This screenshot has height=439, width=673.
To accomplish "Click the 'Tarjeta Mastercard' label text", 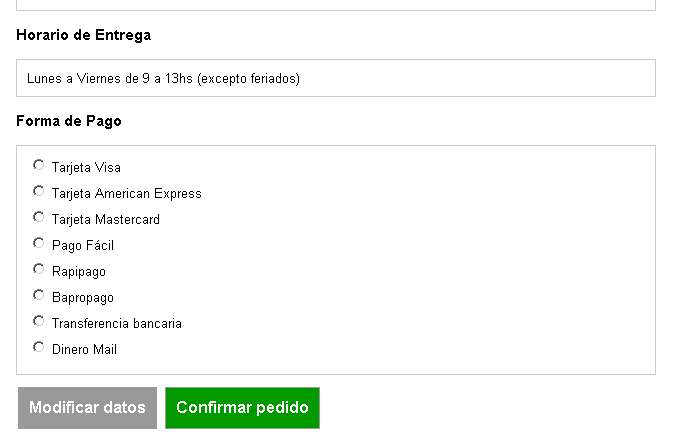I will [x=106, y=219].
